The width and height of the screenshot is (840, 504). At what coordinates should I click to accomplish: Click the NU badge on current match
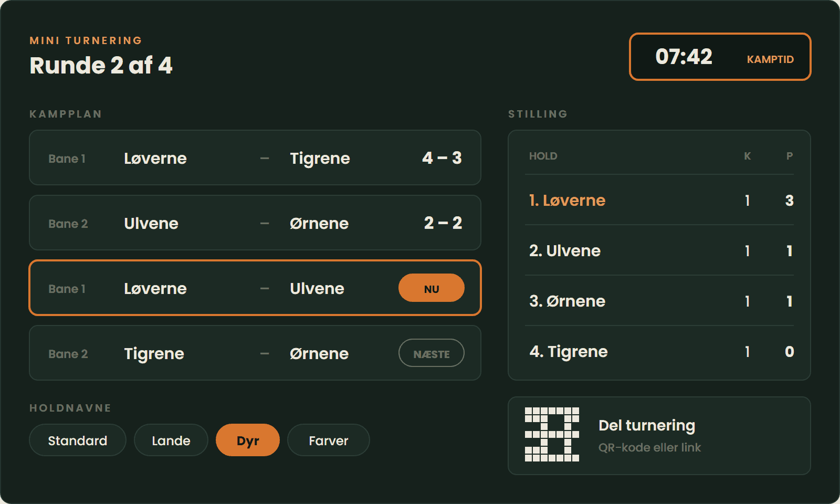[432, 288]
